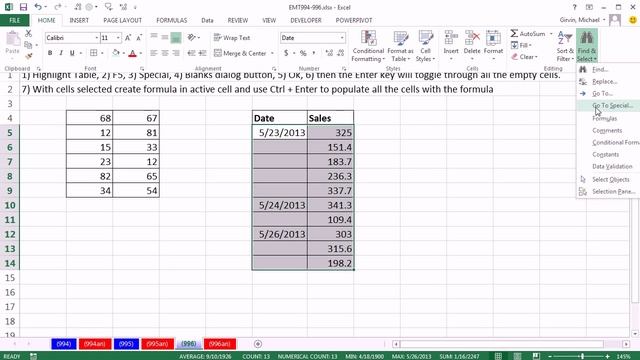Apply Percent style format

[303, 53]
